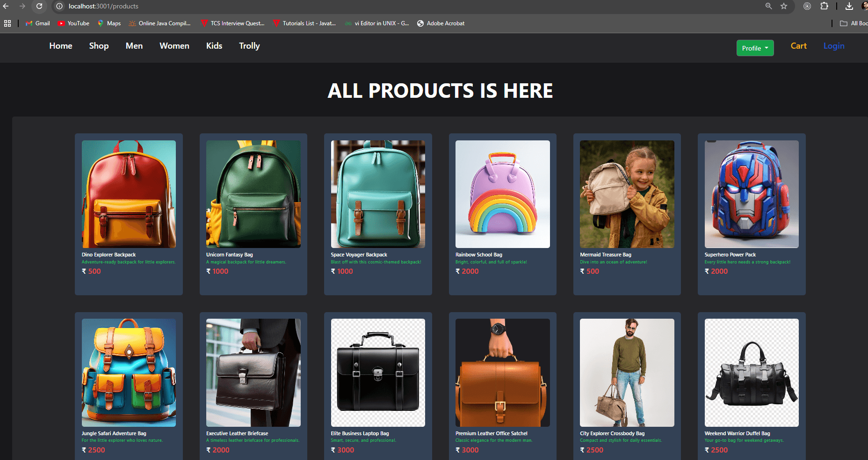Click 'Blast off with this cosmic-themed backpack!' description

376,262
